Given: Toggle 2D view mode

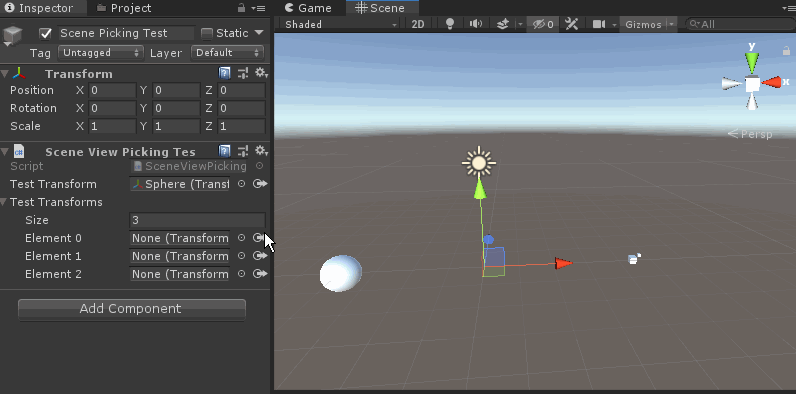Looking at the screenshot, I should click(418, 24).
